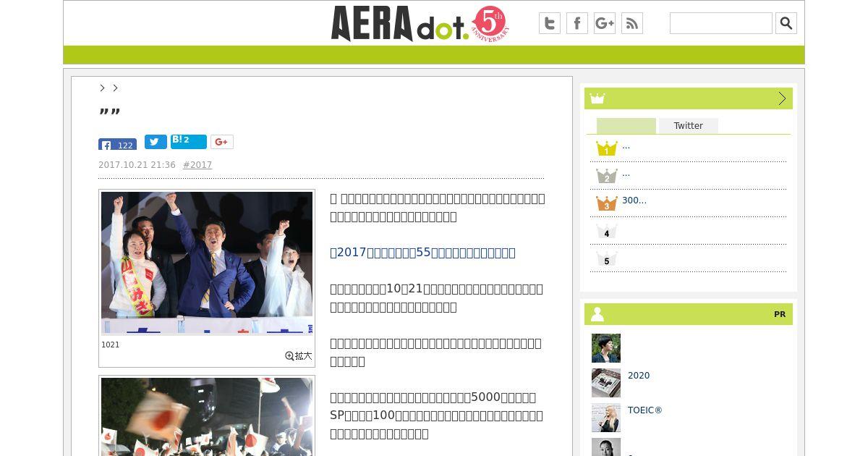The image size is (868, 456).
Task: Open the PR item labeled 2020
Action: click(639, 376)
